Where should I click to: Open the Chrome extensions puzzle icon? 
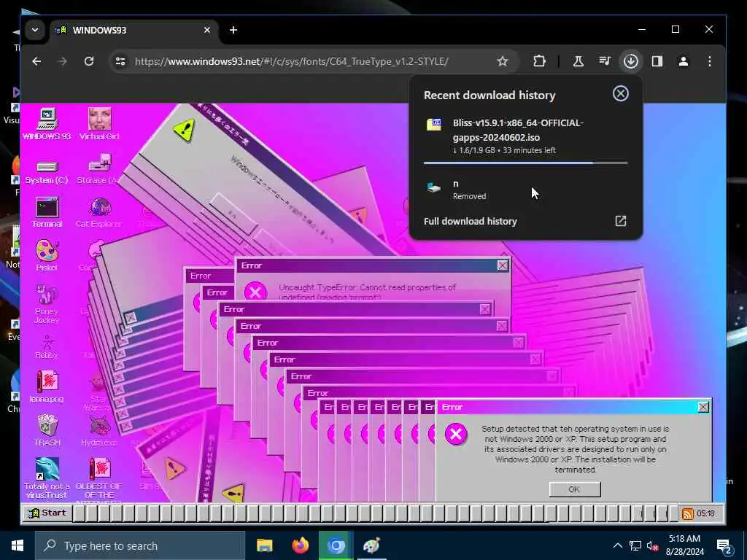pyautogui.click(x=539, y=61)
